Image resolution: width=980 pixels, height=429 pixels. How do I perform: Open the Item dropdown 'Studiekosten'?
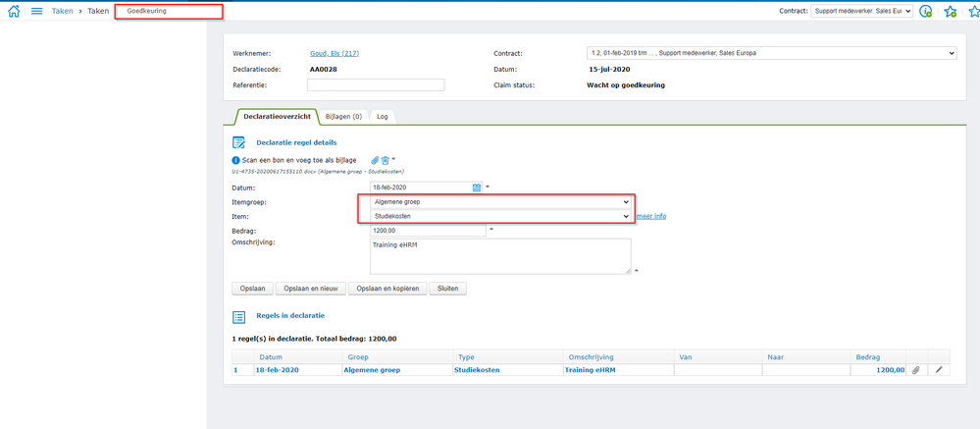coord(500,216)
